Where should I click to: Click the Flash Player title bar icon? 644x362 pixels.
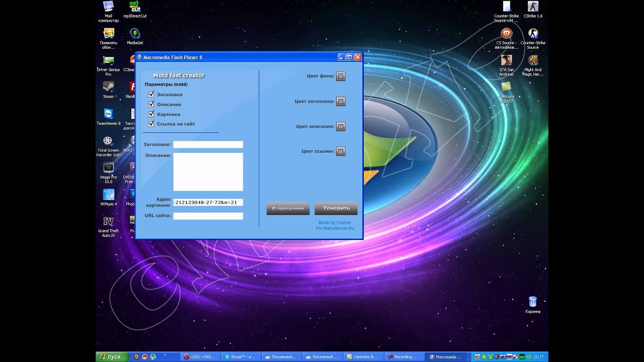[x=139, y=57]
